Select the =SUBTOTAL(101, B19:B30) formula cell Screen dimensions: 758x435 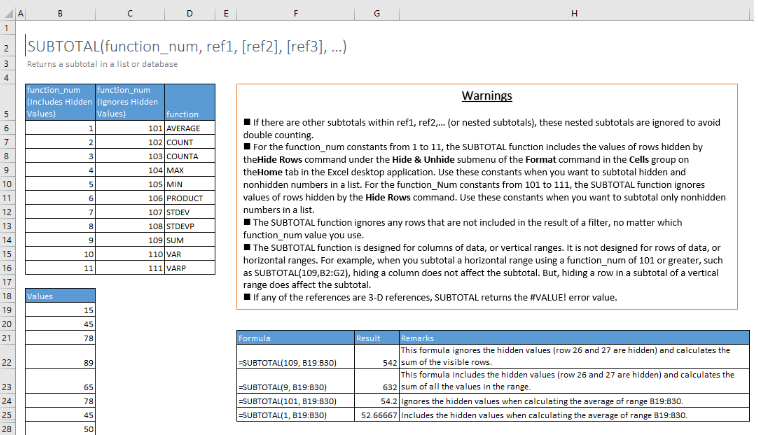tap(295, 401)
